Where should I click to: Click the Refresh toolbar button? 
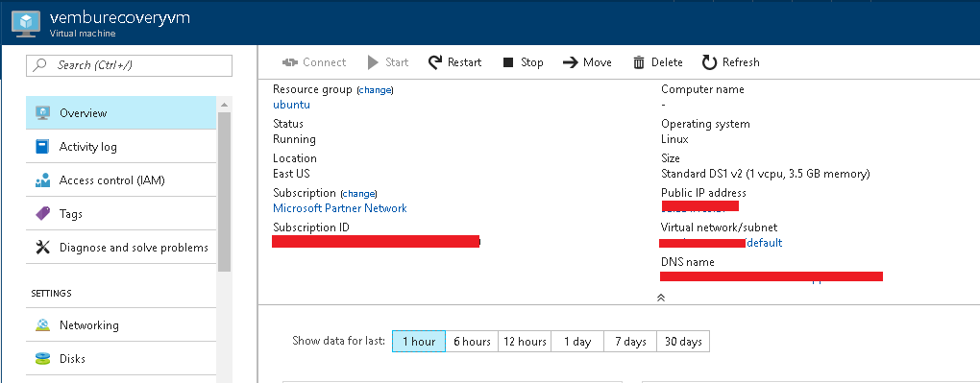(730, 62)
